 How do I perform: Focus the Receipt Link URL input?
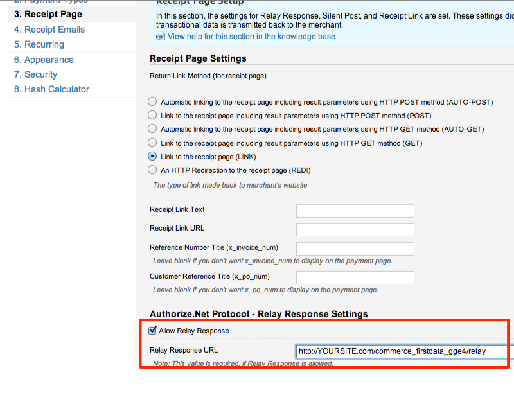(x=355, y=229)
